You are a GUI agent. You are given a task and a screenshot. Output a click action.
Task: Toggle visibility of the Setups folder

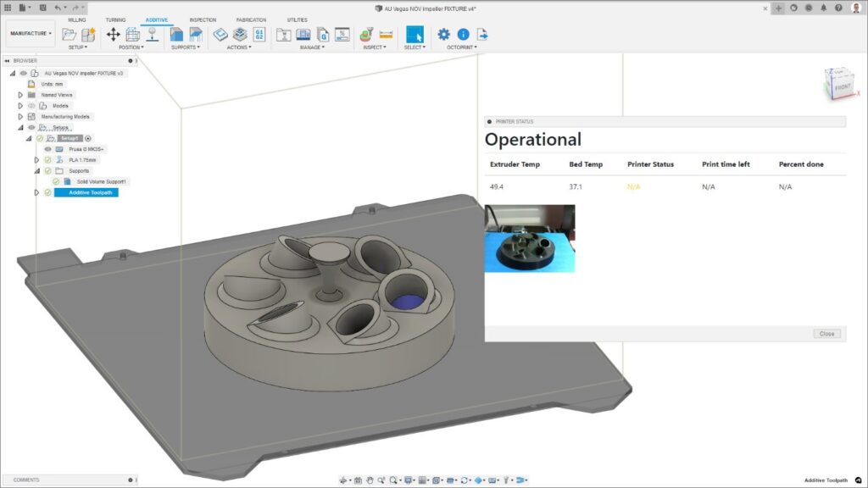(x=31, y=127)
